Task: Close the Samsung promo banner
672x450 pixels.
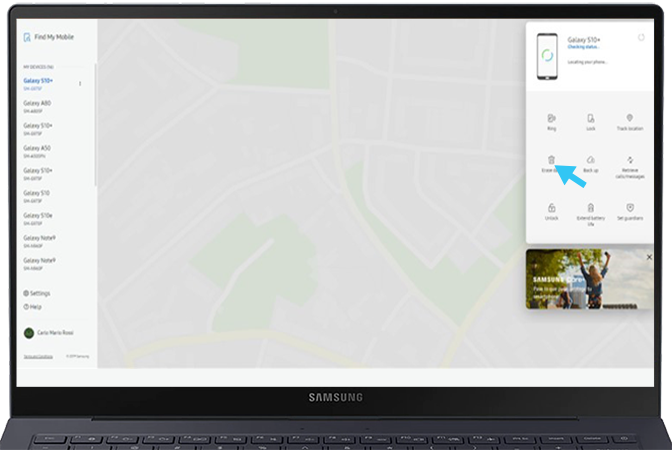Action: [x=649, y=257]
